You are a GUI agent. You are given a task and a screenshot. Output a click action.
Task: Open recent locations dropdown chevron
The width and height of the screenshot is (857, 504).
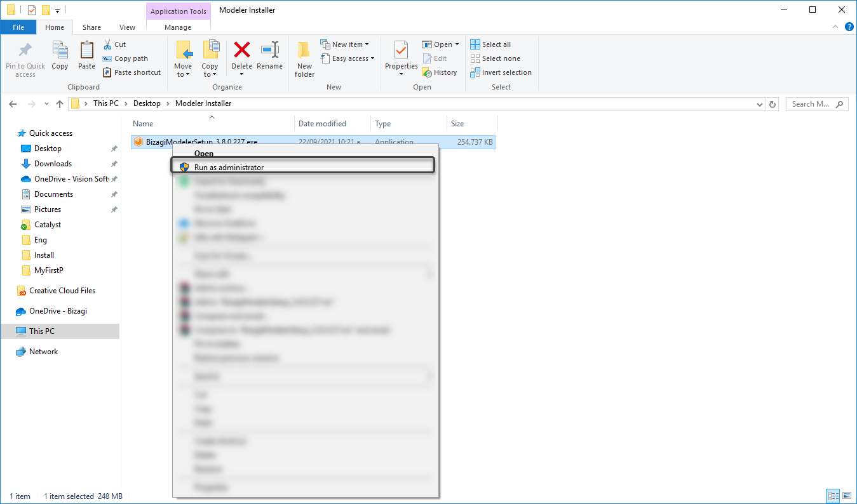(x=46, y=104)
